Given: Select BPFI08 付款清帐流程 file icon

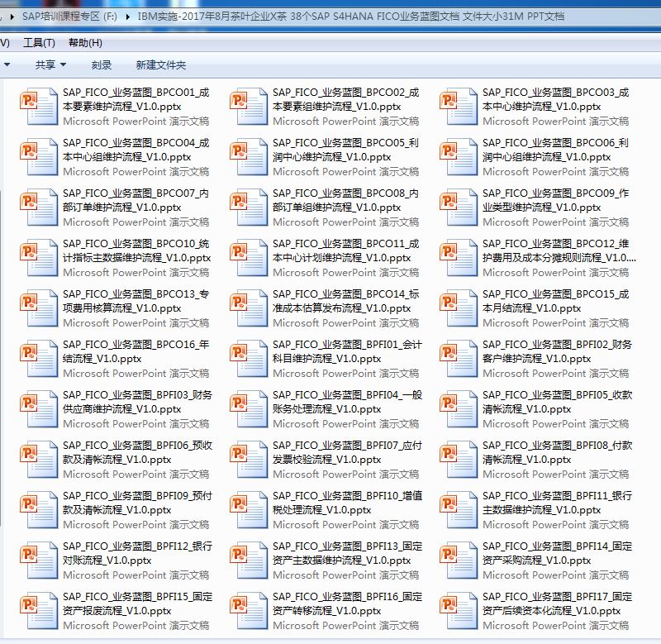Looking at the screenshot, I should pyautogui.click(x=459, y=460).
